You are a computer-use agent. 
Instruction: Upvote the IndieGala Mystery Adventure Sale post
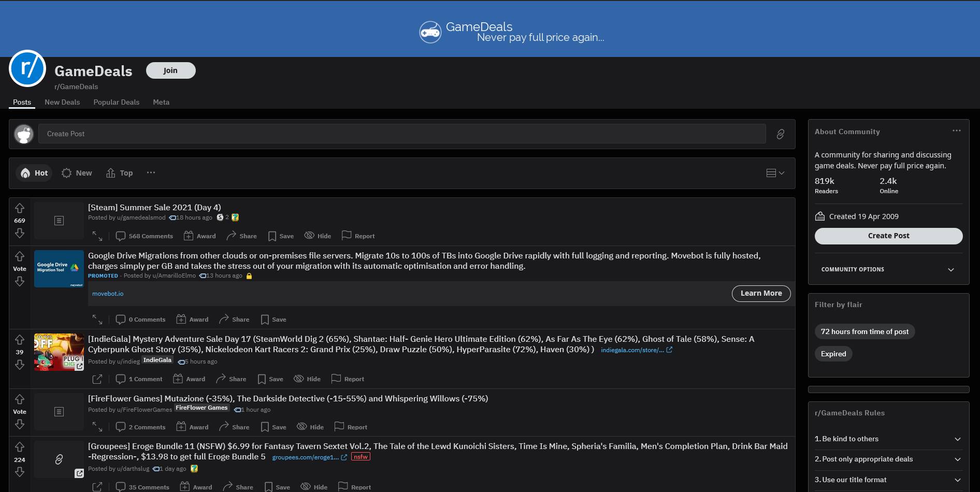tap(20, 340)
